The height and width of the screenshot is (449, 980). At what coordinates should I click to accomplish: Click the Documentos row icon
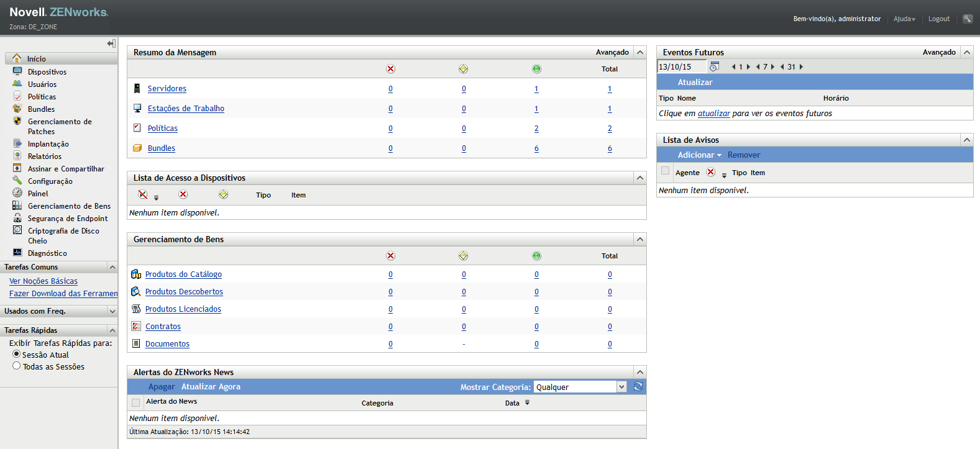136,343
